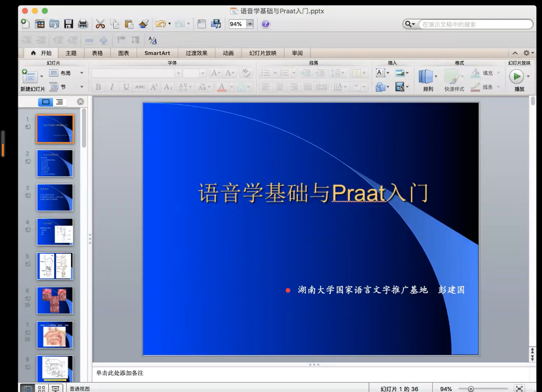
Task: Click the open file folder icon
Action: pos(54,24)
